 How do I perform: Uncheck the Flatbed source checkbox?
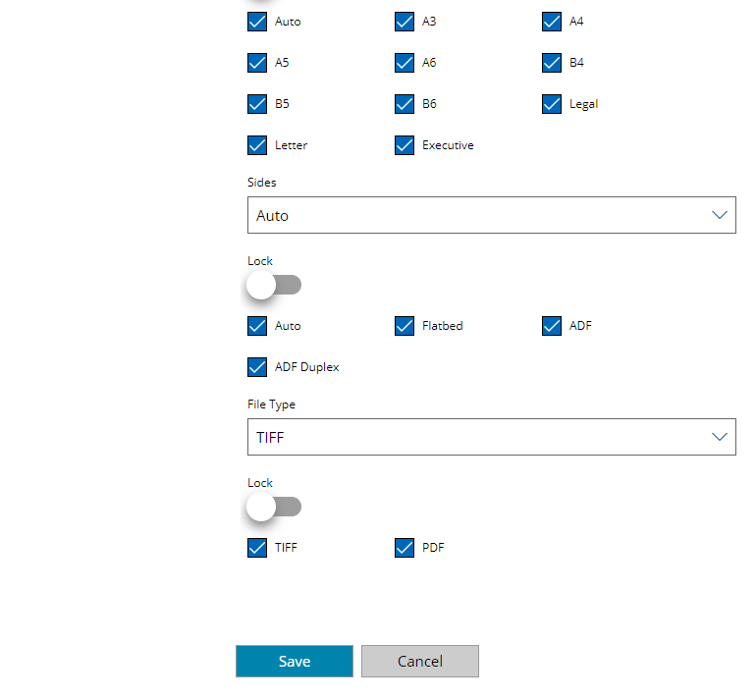[405, 326]
